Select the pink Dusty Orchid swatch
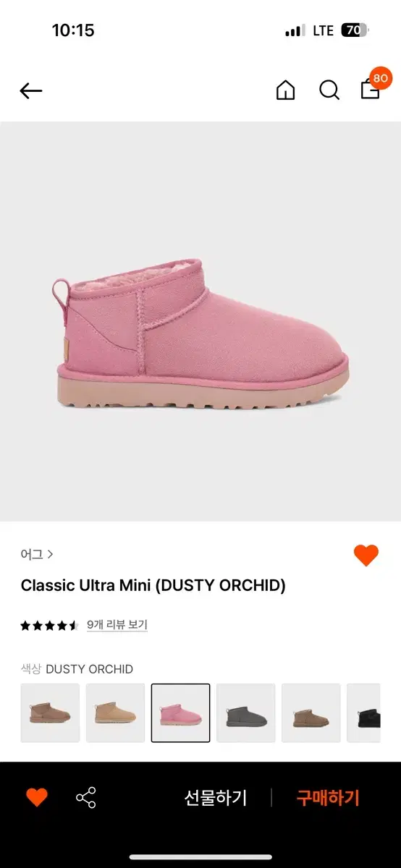Screen dimensions: 401x868 pyautogui.click(x=181, y=712)
